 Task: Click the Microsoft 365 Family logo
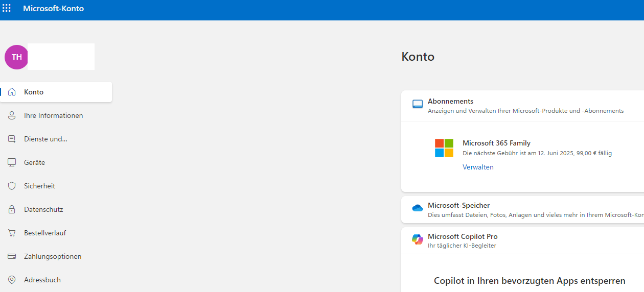click(444, 148)
